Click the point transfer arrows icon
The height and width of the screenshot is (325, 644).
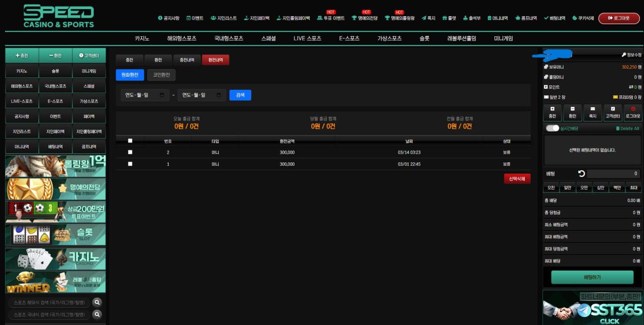[x=631, y=87]
